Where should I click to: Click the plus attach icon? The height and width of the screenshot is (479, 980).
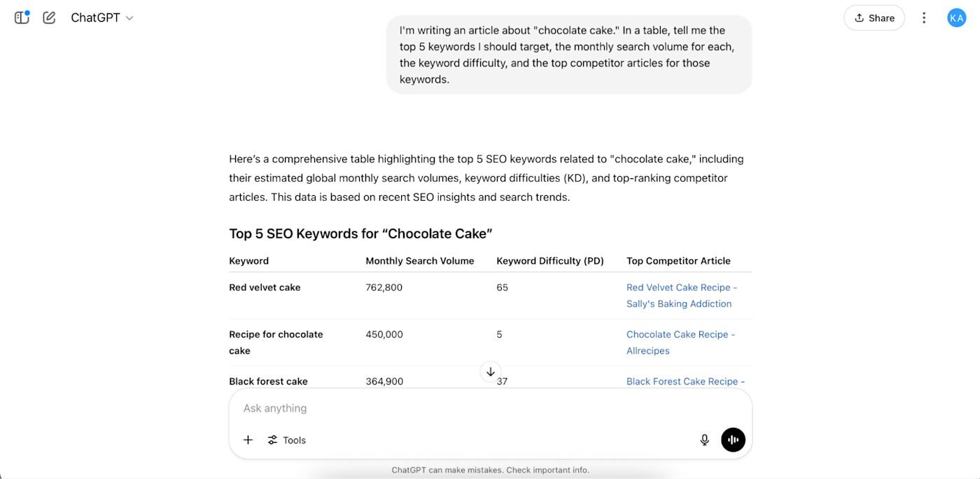click(x=248, y=440)
